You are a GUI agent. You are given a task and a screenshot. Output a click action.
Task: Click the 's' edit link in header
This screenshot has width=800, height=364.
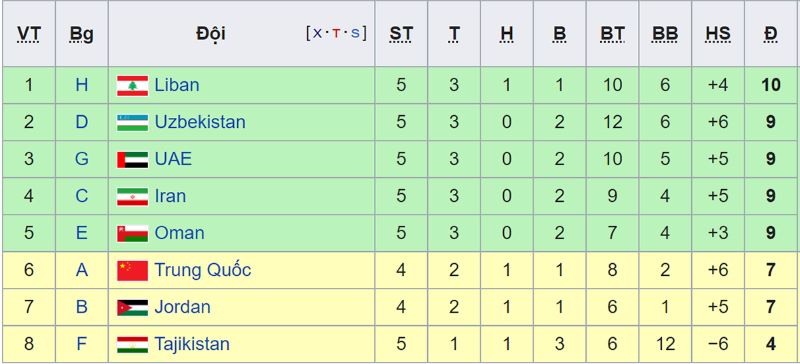pos(355,33)
